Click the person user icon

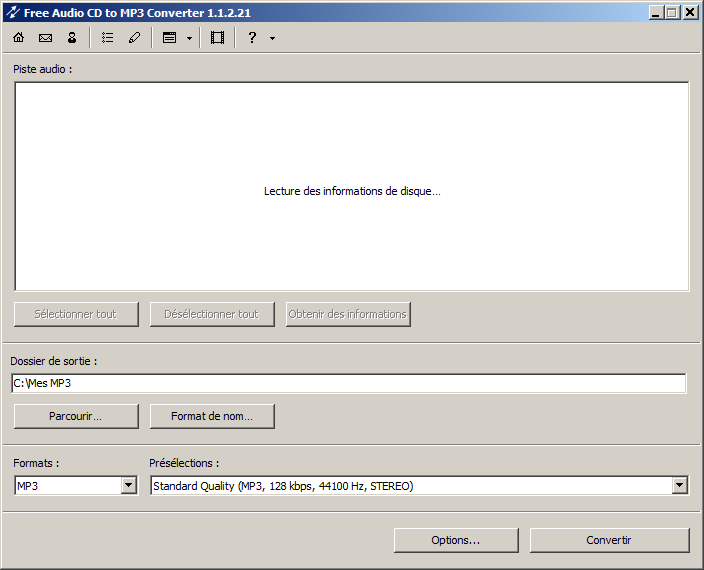(72, 38)
